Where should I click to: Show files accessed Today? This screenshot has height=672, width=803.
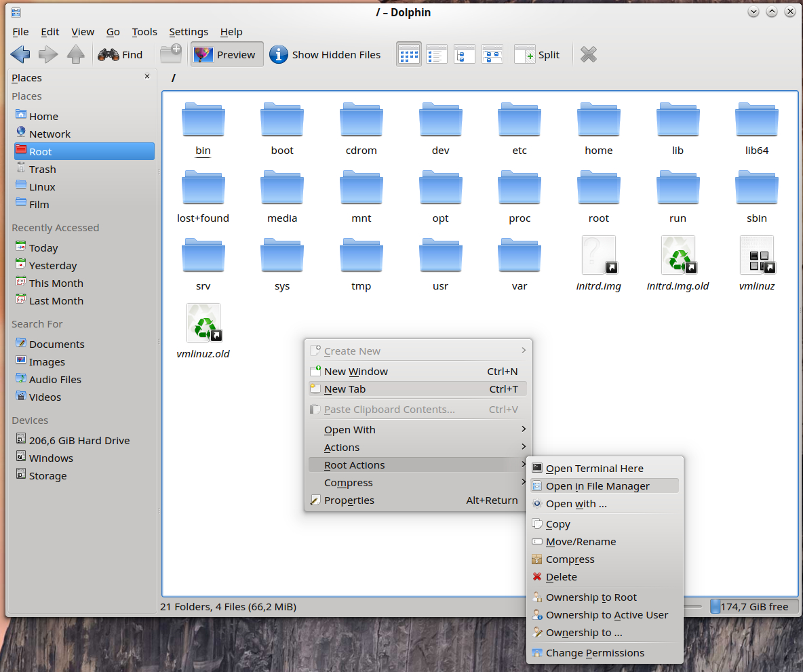(85, 248)
